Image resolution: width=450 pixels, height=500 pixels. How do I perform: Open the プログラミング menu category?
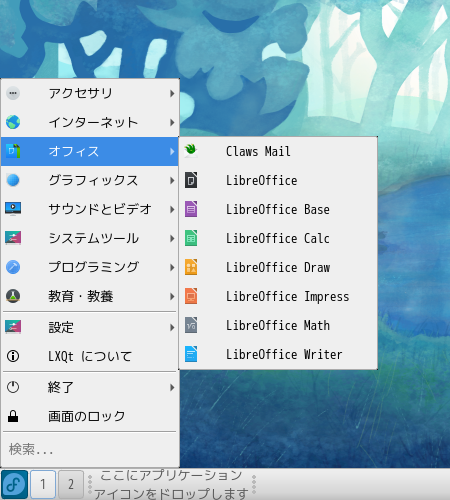[90, 267]
